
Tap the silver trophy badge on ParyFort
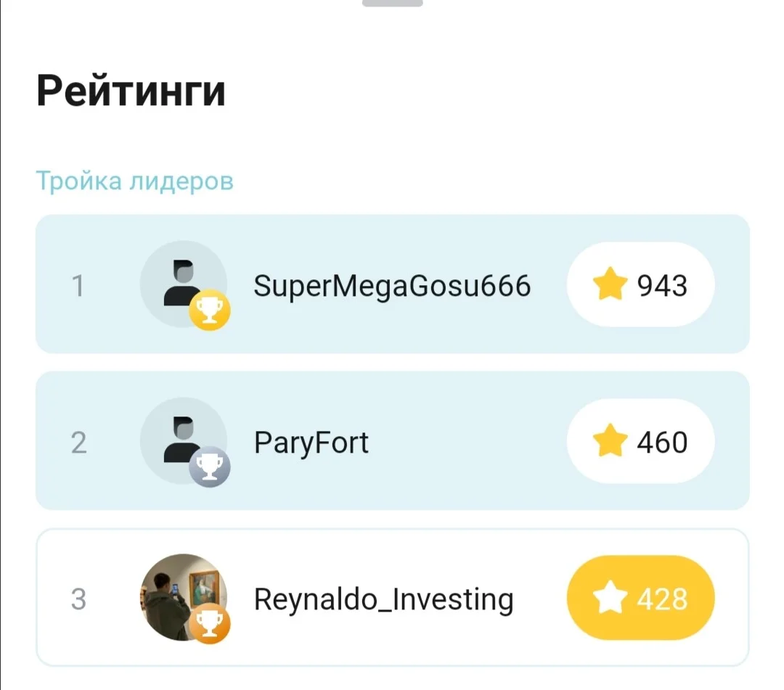[x=210, y=467]
